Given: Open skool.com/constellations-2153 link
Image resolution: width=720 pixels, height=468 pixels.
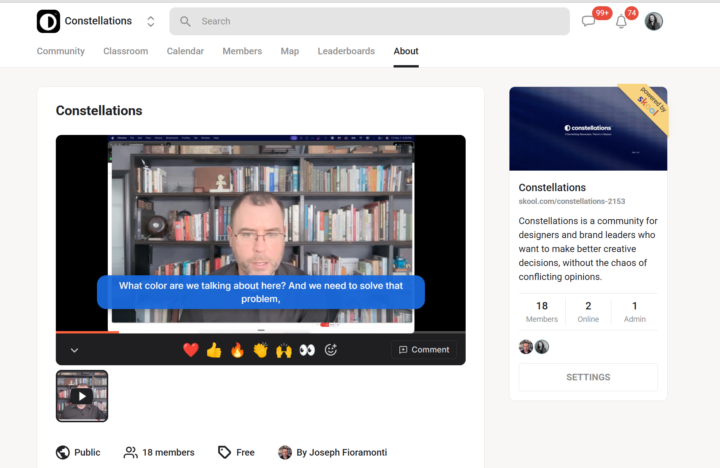Looking at the screenshot, I should 572,201.
